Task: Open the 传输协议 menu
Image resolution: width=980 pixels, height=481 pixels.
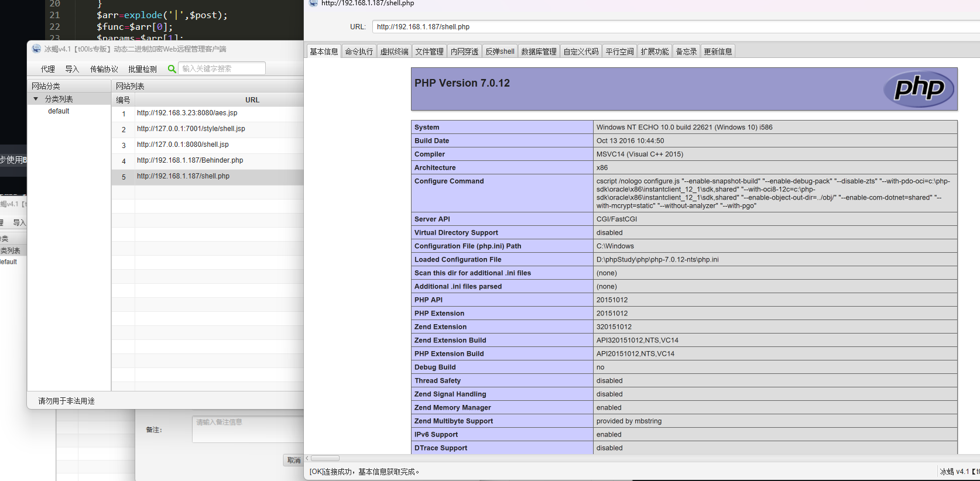Action: click(104, 69)
